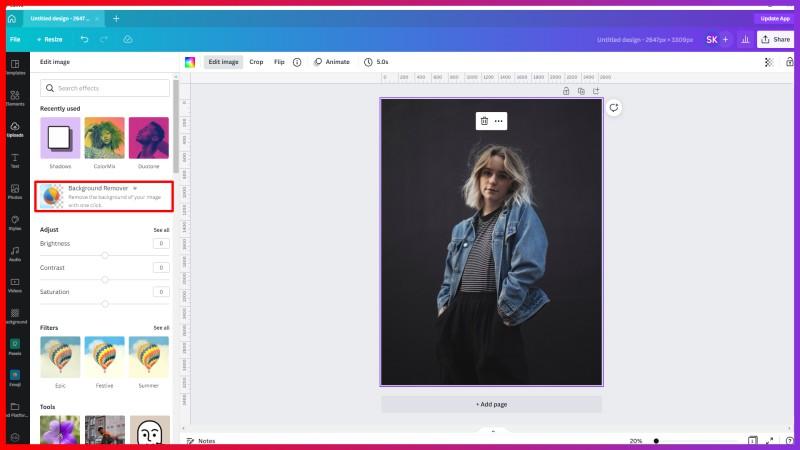
Task: Toggle the page lock icon above the canvas
Action: [566, 91]
